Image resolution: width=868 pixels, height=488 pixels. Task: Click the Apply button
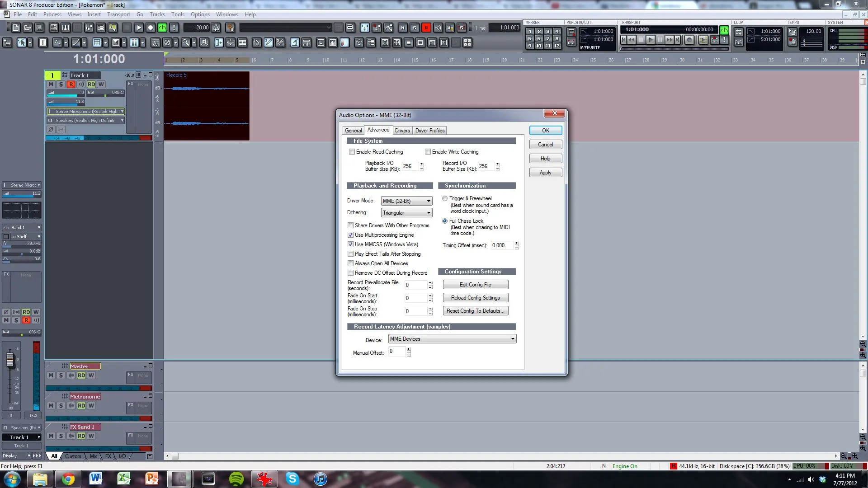pos(546,173)
